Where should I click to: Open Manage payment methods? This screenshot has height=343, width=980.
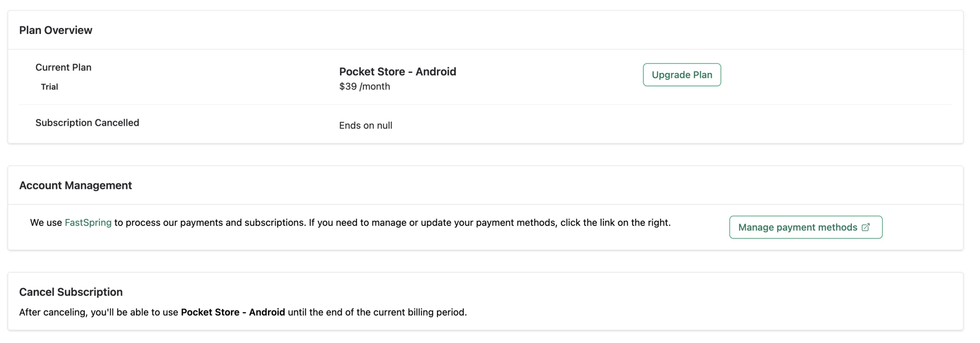tap(805, 227)
